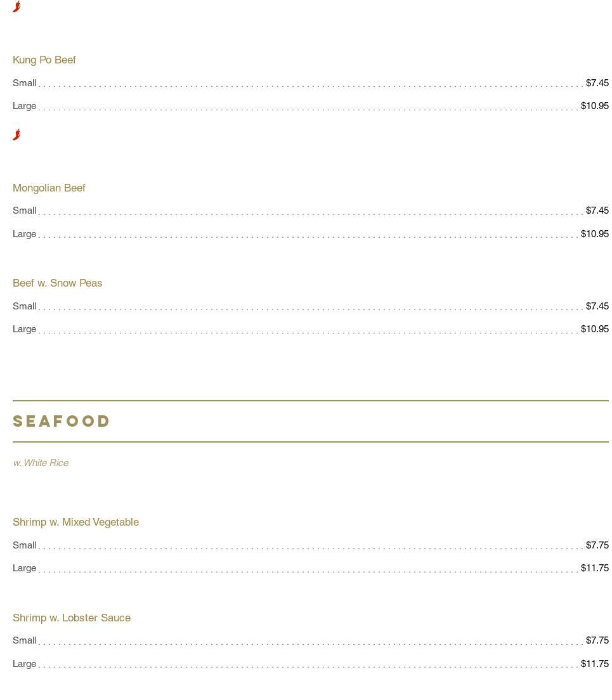Image resolution: width=612 pixels, height=700 pixels.
Task: Click the 'w. White Rice' note
Action: (x=41, y=463)
